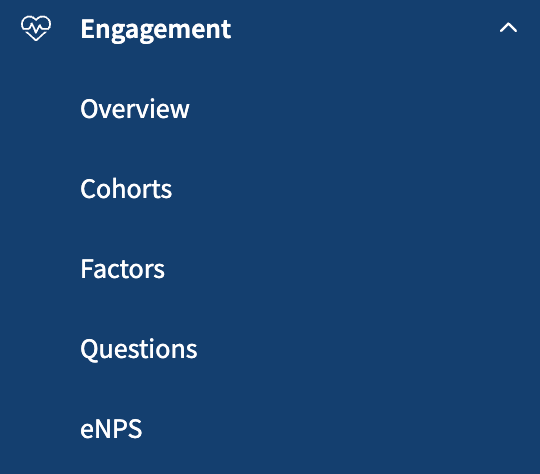The image size is (540, 474).
Task: Switch to the Cohorts engagement view
Action: pyautogui.click(x=126, y=189)
